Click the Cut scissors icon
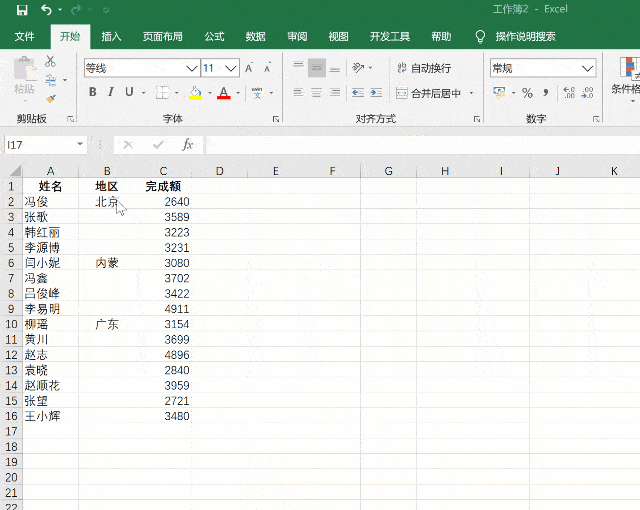Image resolution: width=640 pixels, height=510 pixels. [51, 62]
